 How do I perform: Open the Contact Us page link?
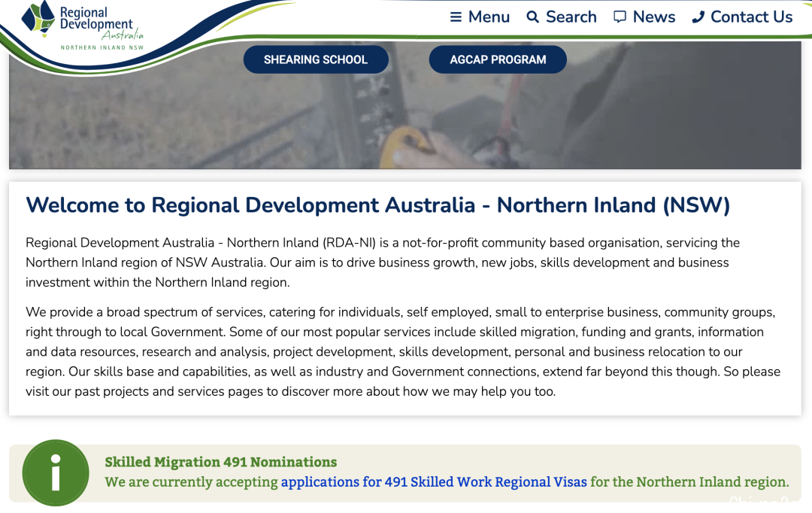(x=742, y=17)
